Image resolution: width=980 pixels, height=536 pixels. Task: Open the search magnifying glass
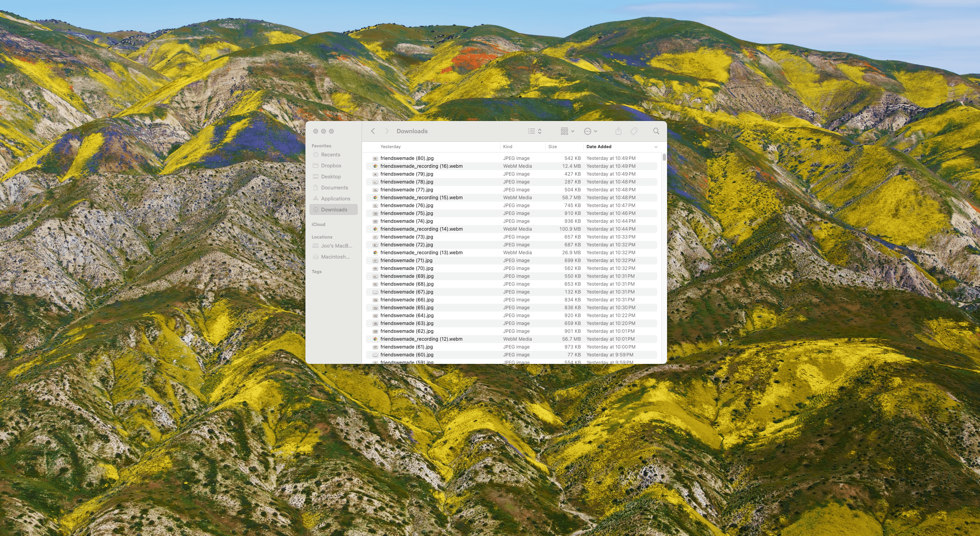tap(656, 131)
